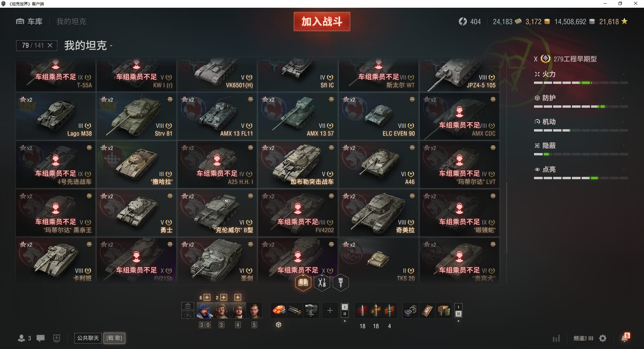Open the barracks building icon beside crew
The width and height of the screenshot is (644, 349).
coord(188,306)
